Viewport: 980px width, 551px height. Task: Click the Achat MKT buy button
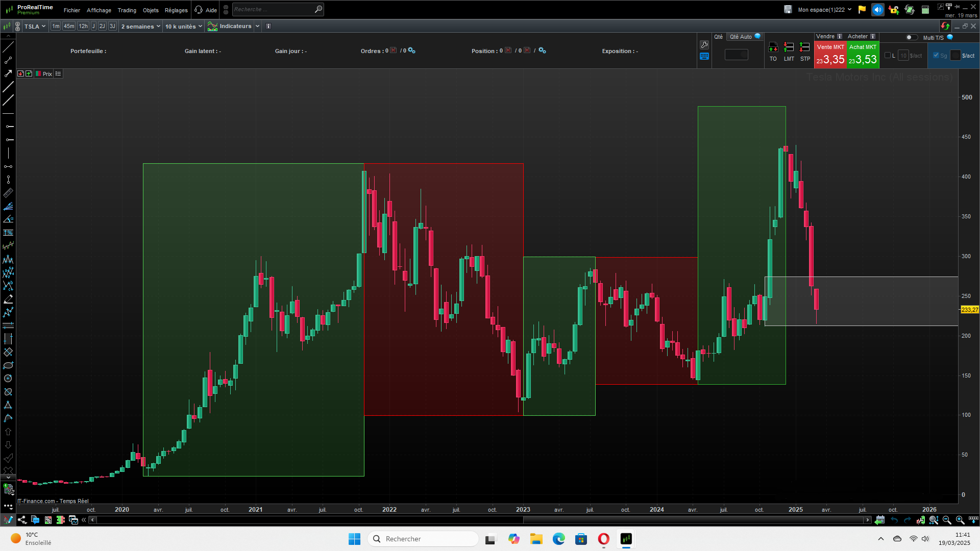coord(863,55)
